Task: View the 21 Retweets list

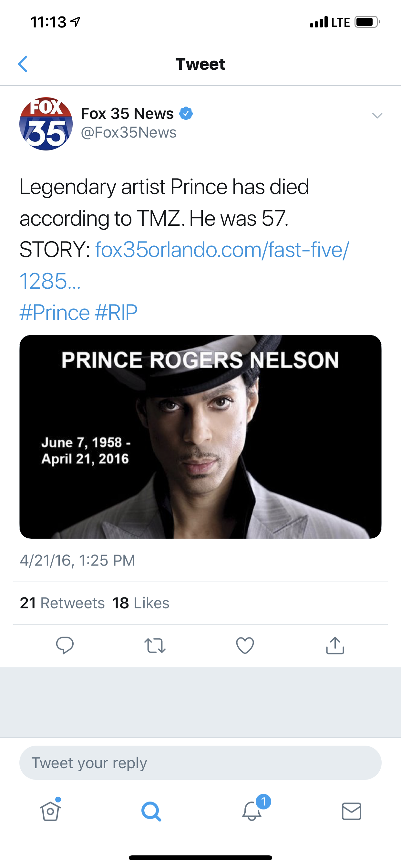Action: (x=62, y=603)
